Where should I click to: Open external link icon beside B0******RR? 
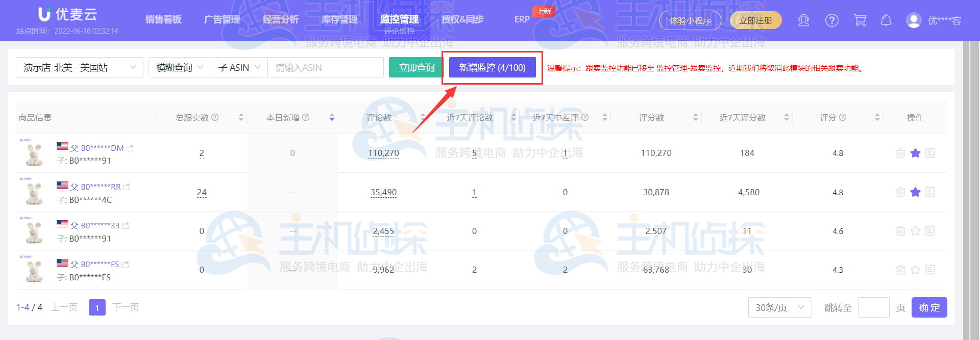click(127, 187)
